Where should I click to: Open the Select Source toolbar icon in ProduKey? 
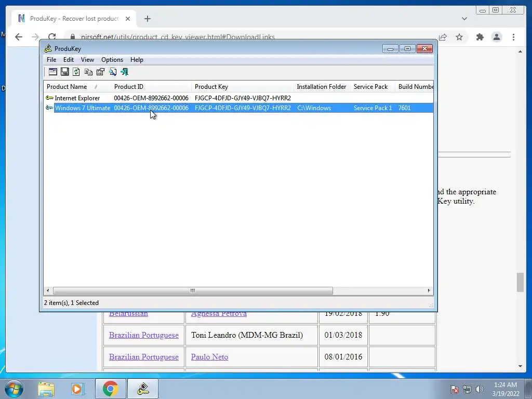click(52, 72)
